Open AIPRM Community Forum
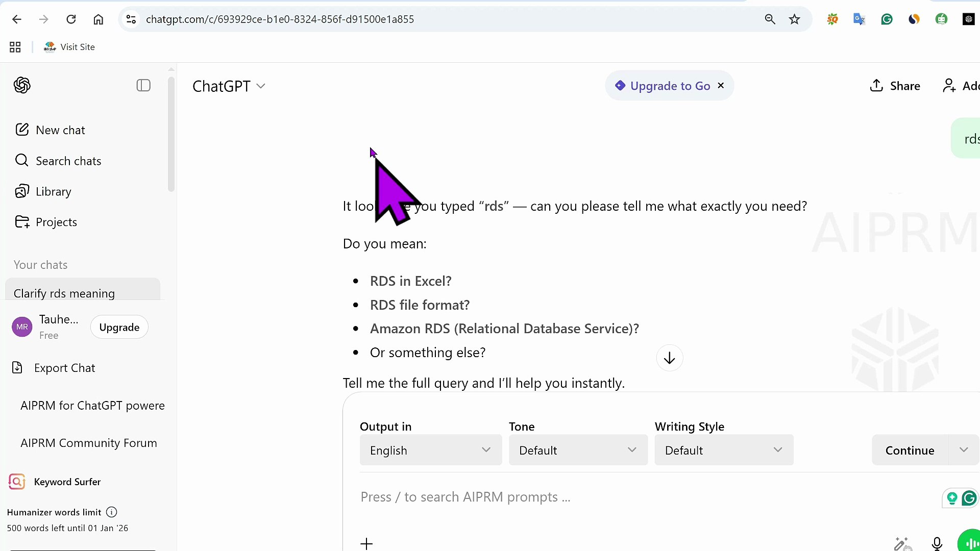Screen dimensions: 980x551 click(88, 442)
